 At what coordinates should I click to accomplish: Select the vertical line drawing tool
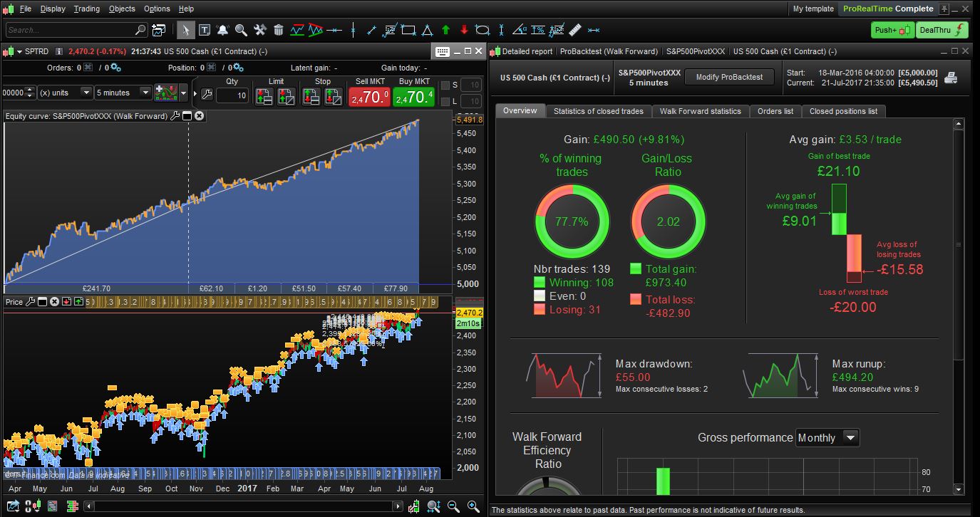353,30
